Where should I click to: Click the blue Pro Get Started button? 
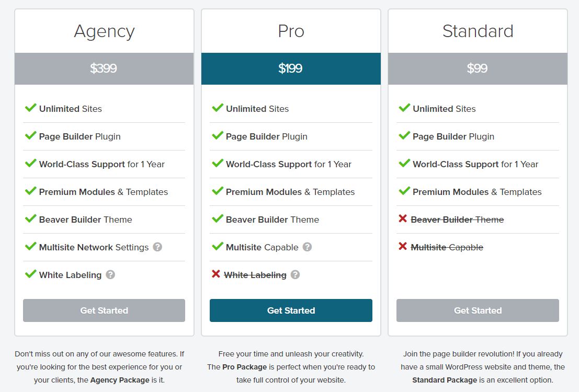tap(291, 310)
